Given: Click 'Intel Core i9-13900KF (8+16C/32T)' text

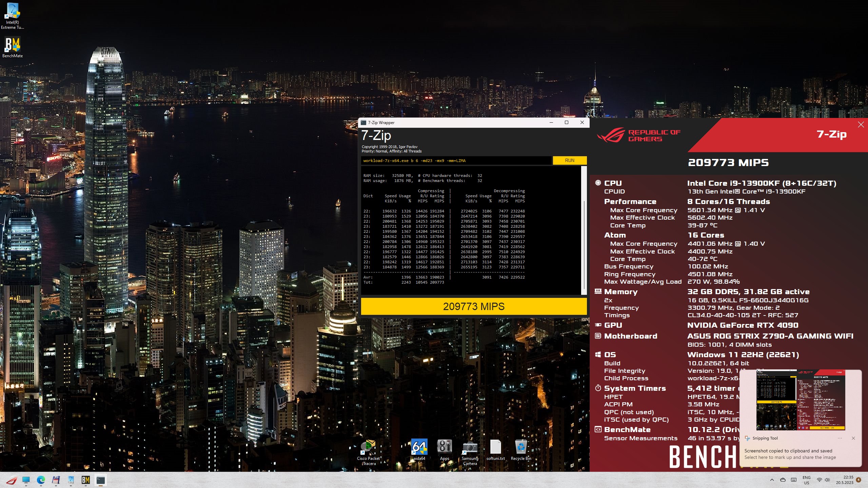Looking at the screenshot, I should pyautogui.click(x=762, y=183).
